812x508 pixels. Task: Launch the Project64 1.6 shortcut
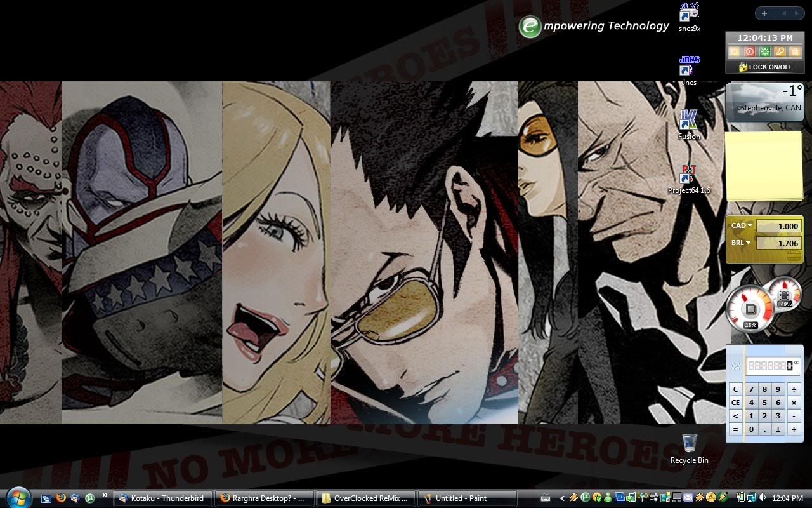(689, 179)
